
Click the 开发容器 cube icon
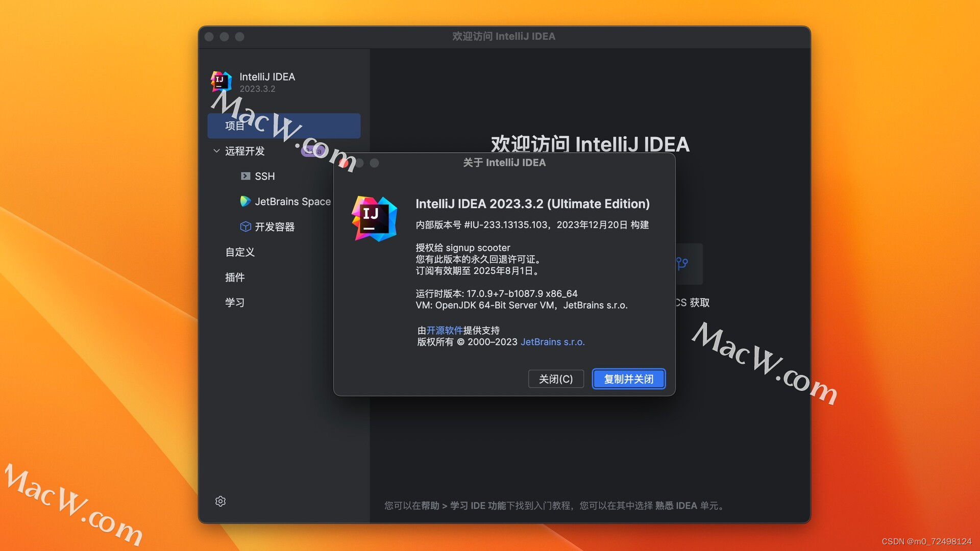click(x=246, y=227)
